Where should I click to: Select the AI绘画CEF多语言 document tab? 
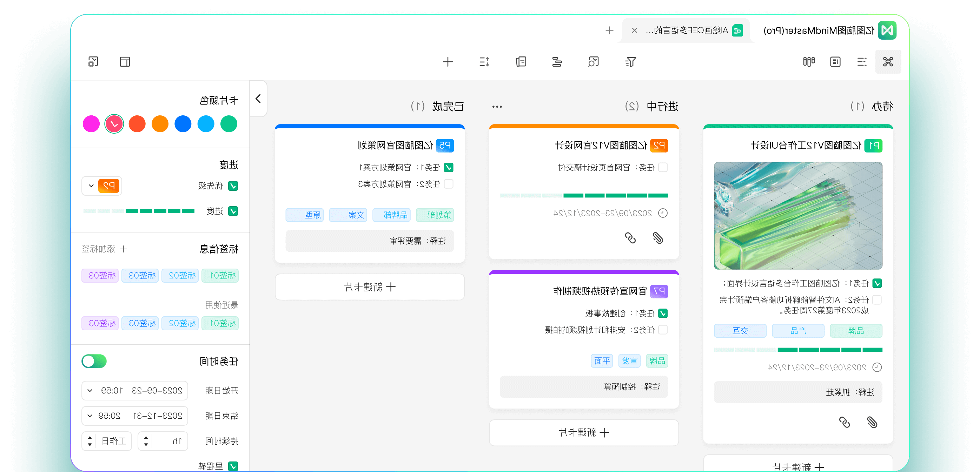686,31
